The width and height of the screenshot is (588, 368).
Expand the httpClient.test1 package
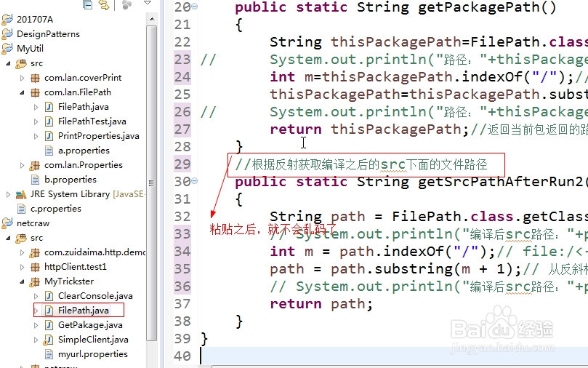coord(22,267)
